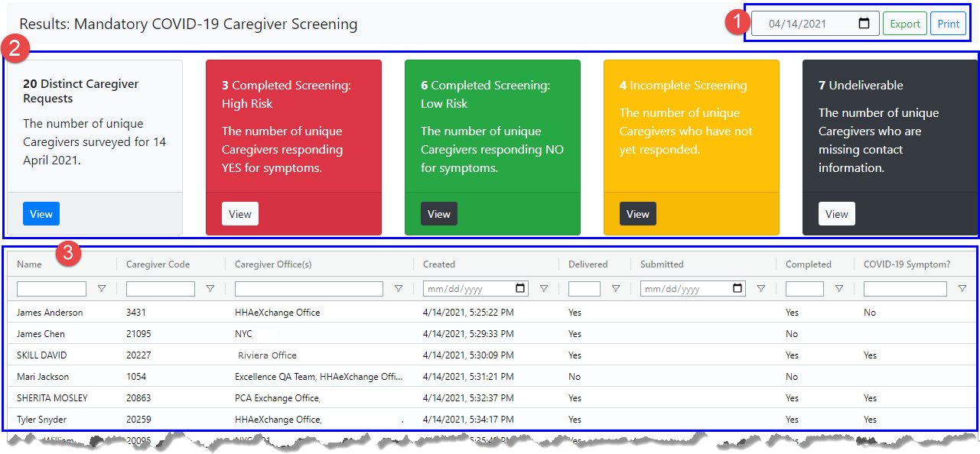The image size is (980, 454).
Task: View the Distinct Caregiver Requests list
Action: (x=41, y=214)
